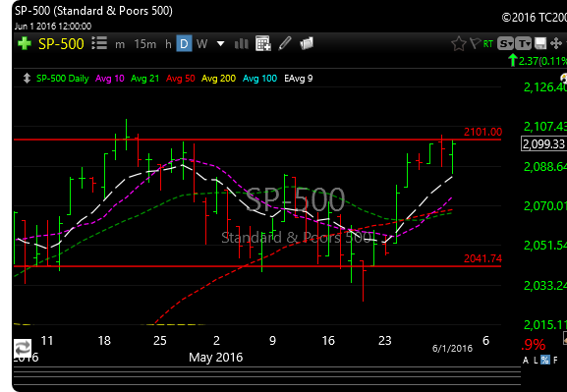Click the RT real-time indicator

487,44
